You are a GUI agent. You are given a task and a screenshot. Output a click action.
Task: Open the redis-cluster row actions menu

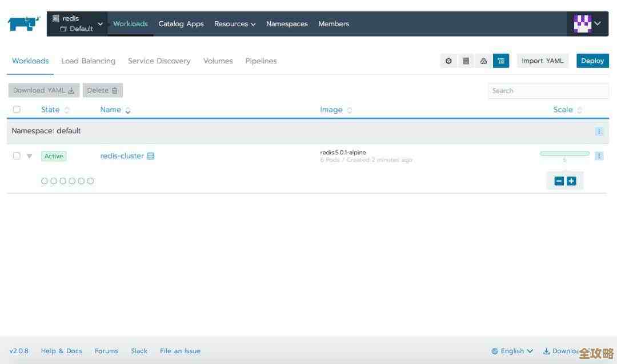(x=599, y=156)
